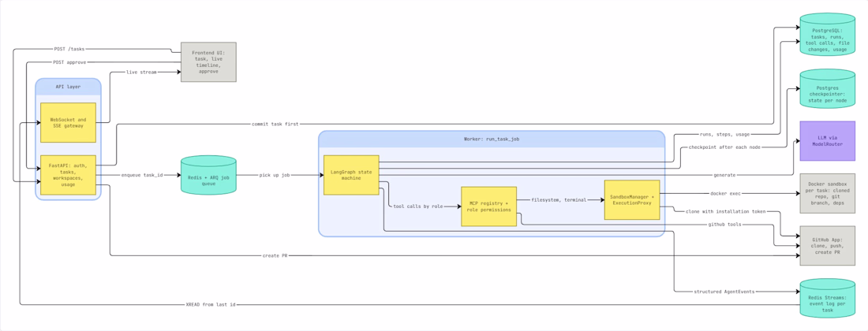Select the SandboxManager + ExecutionProxy node
Image resolution: width=868 pixels, height=331 pixels.
[631, 199]
